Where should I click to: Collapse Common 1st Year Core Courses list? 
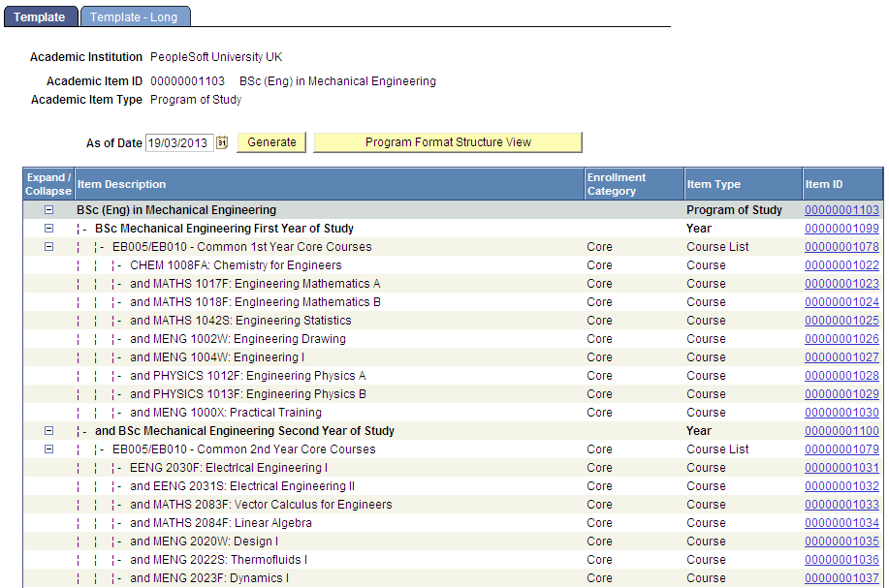[48, 246]
